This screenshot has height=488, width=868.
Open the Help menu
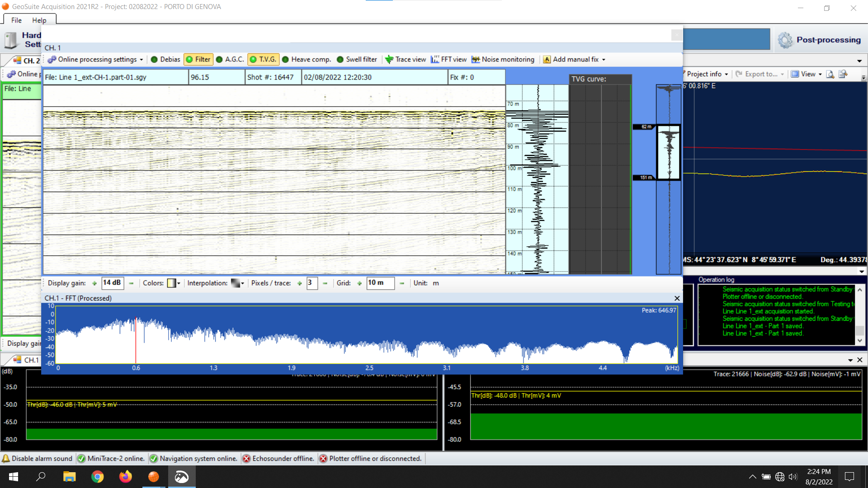[39, 20]
